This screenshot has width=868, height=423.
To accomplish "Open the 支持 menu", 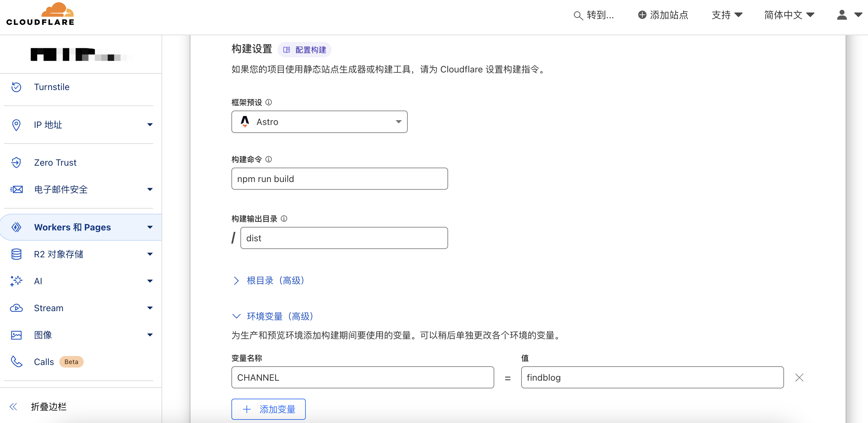I will tap(727, 15).
